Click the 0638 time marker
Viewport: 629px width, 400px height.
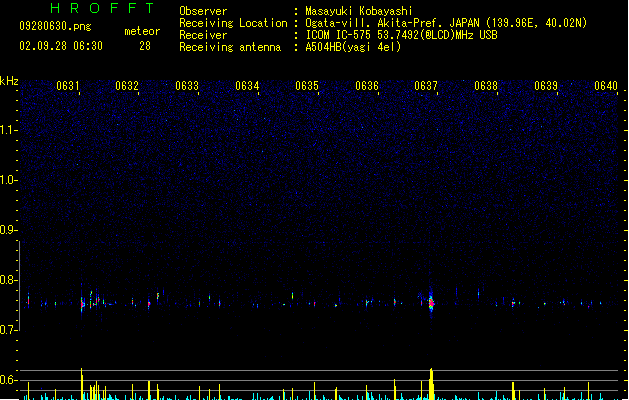coord(486,86)
